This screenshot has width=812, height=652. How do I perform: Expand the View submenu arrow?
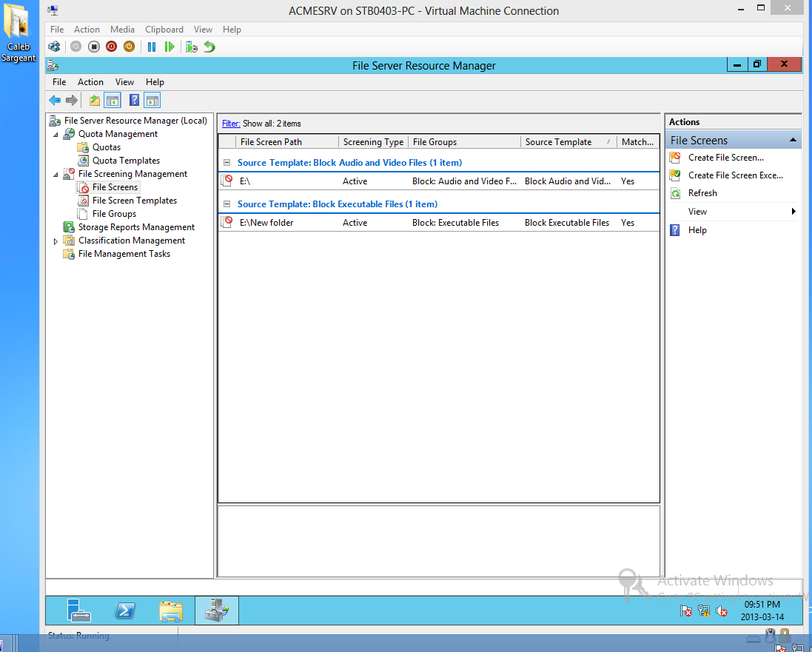(x=793, y=212)
